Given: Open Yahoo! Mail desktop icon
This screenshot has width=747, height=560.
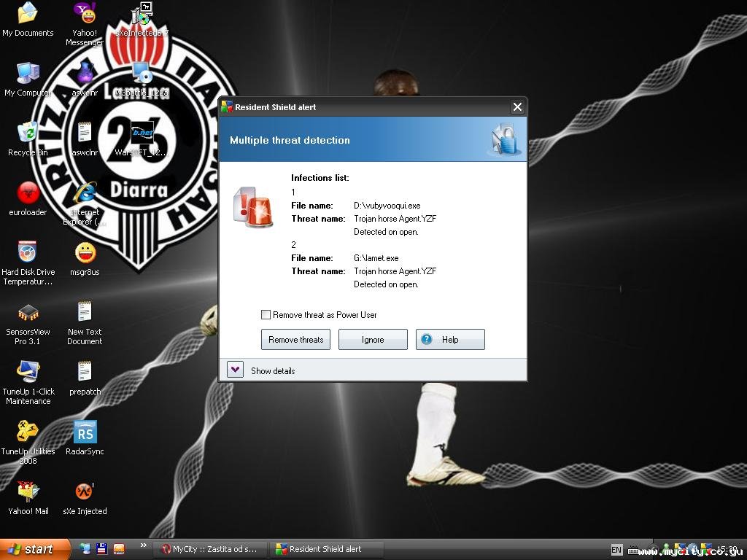Looking at the screenshot, I should [28, 498].
